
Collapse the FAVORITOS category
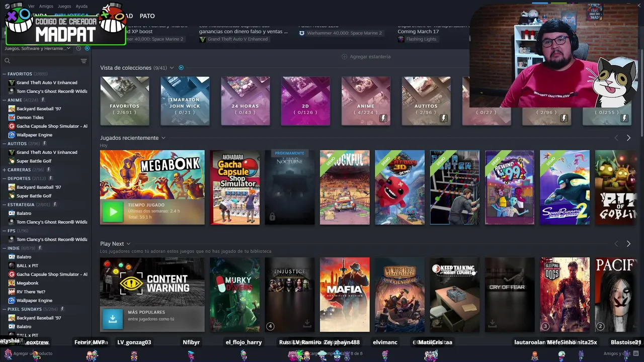pyautogui.click(x=4, y=74)
